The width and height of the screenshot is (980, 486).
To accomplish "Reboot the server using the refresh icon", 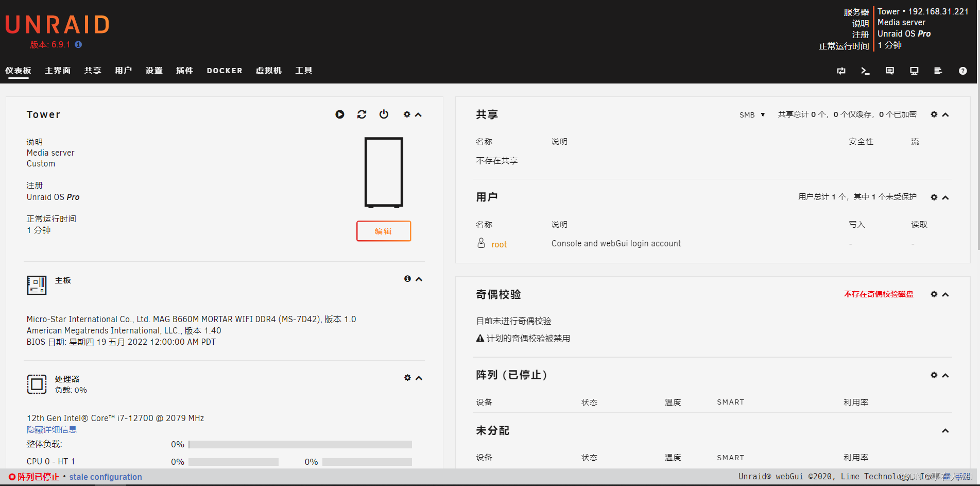I will [362, 114].
